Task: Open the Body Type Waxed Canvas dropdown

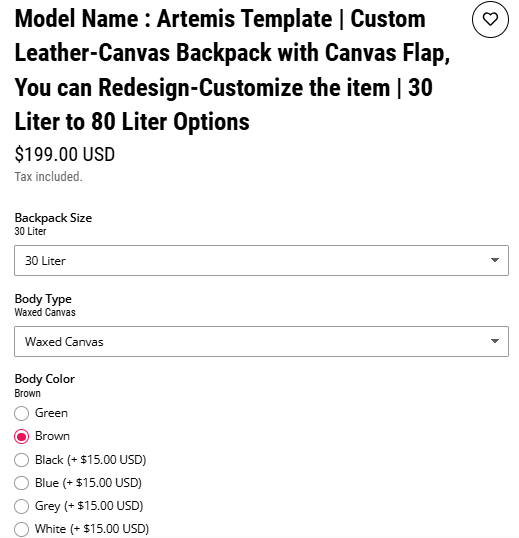Action: coord(261,341)
